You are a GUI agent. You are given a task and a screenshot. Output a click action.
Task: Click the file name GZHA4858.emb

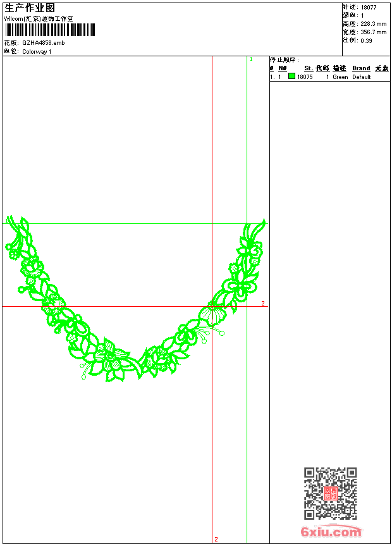[x=44, y=42]
